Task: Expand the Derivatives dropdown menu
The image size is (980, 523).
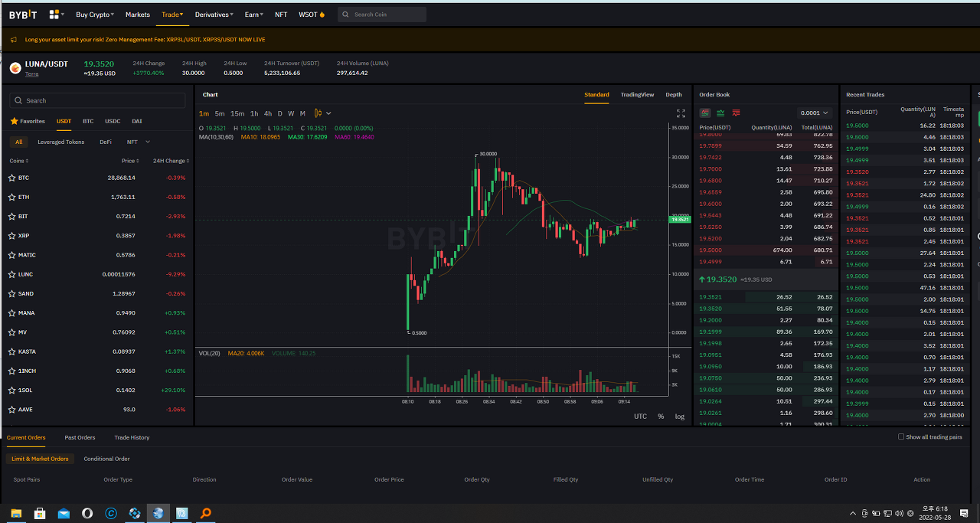Action: (x=214, y=15)
